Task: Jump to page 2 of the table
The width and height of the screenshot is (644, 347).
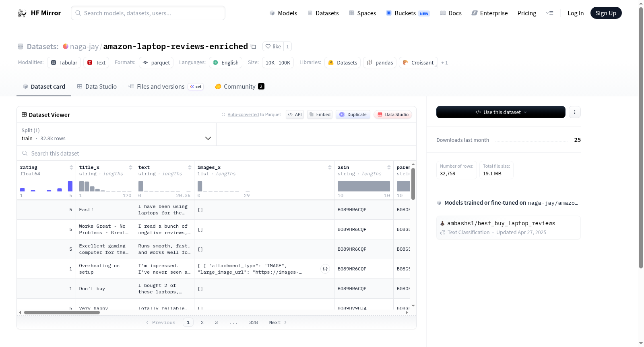Action: tap(202, 322)
